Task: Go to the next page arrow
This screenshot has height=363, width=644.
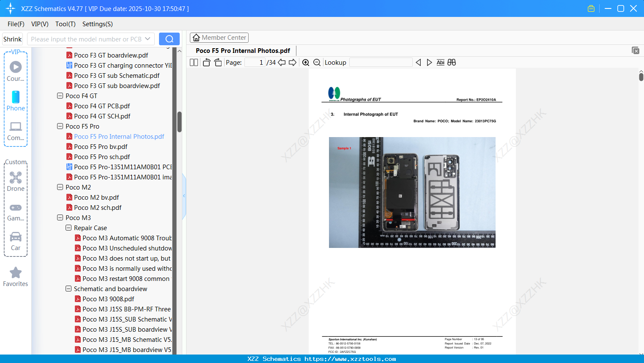Action: [x=293, y=63]
